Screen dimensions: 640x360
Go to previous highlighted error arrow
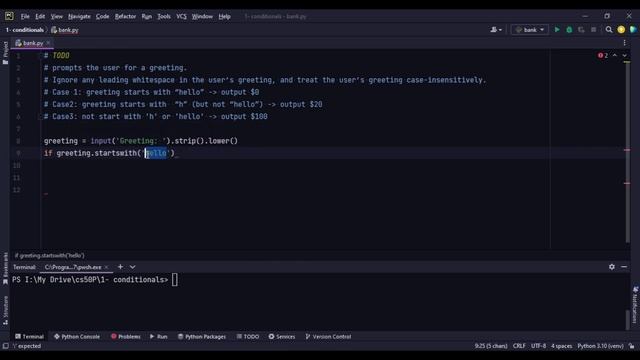click(x=615, y=56)
